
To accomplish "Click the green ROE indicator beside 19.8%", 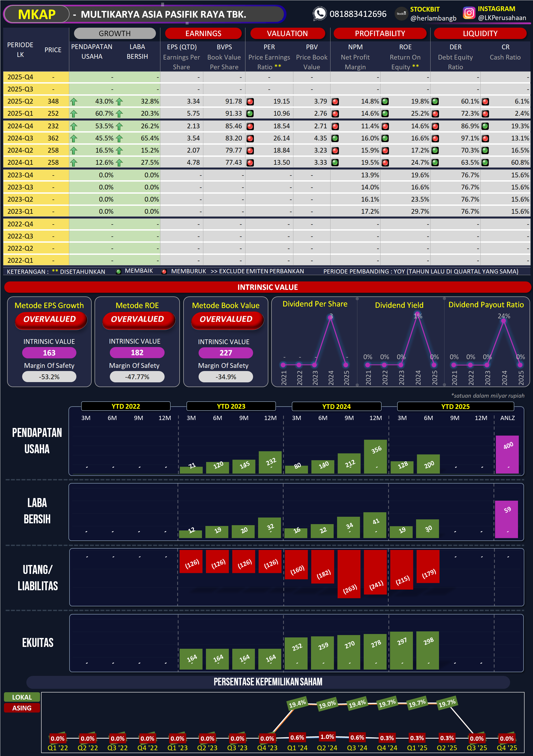I will point(385,101).
